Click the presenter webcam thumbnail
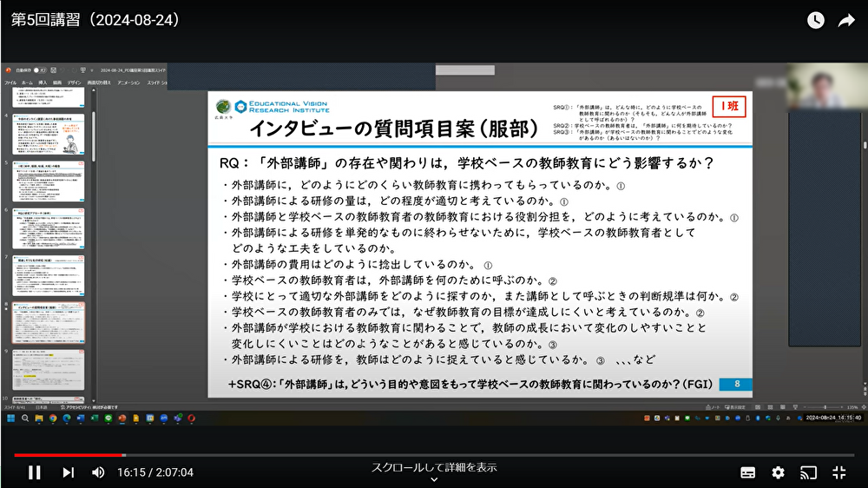868x488 pixels. click(x=827, y=86)
